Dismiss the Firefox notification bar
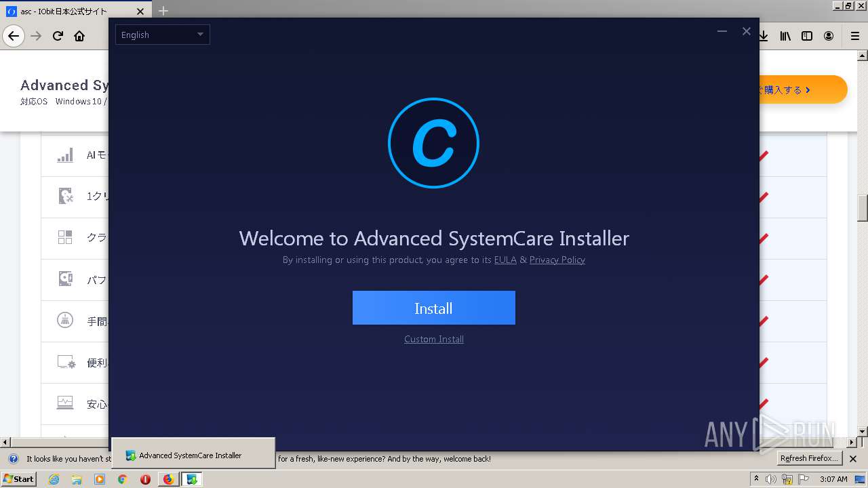Image resolution: width=868 pixels, height=488 pixels. pyautogui.click(x=853, y=459)
